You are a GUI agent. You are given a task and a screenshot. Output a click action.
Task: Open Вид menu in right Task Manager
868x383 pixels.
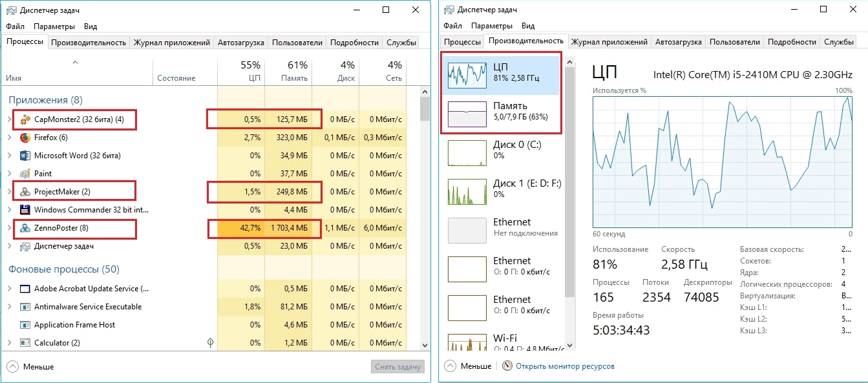tap(528, 26)
